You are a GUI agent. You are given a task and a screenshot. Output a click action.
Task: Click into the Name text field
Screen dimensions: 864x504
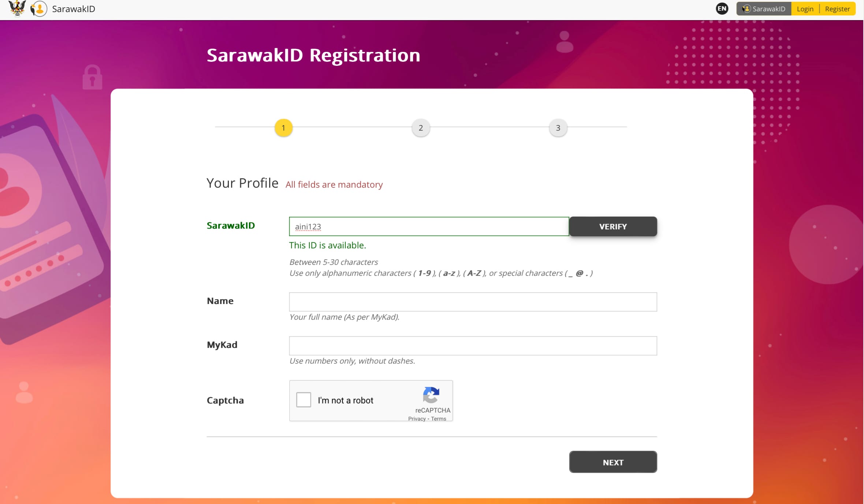(473, 302)
